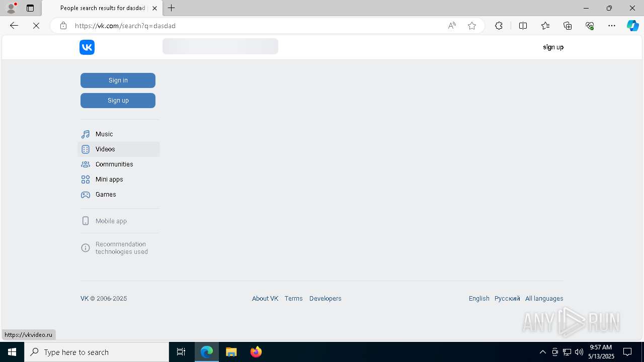Image resolution: width=644 pixels, height=362 pixels.
Task: Open the Windows Start menu
Action: (x=12, y=352)
